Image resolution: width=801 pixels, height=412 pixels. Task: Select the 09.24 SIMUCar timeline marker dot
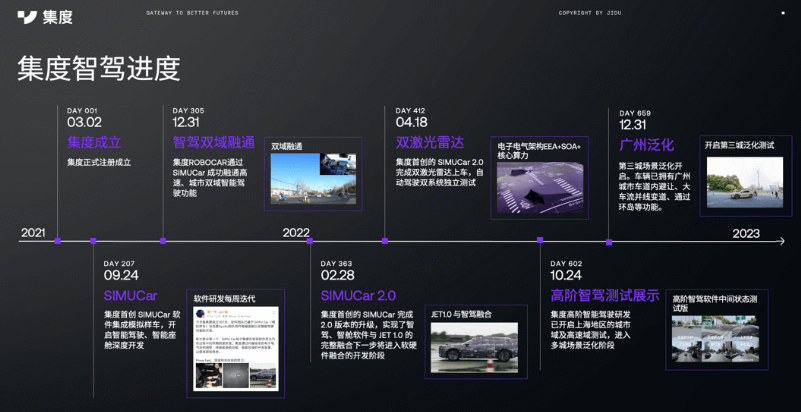(x=93, y=241)
